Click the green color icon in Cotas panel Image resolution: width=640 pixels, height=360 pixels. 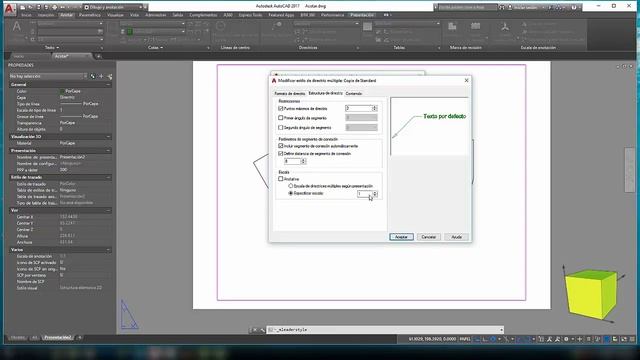click(130, 31)
